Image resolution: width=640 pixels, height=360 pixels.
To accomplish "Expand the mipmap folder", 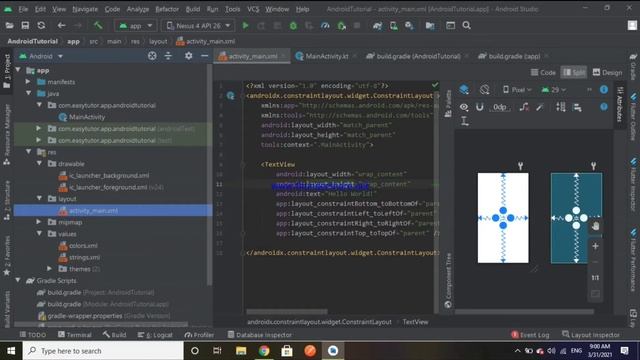I will click(39, 222).
